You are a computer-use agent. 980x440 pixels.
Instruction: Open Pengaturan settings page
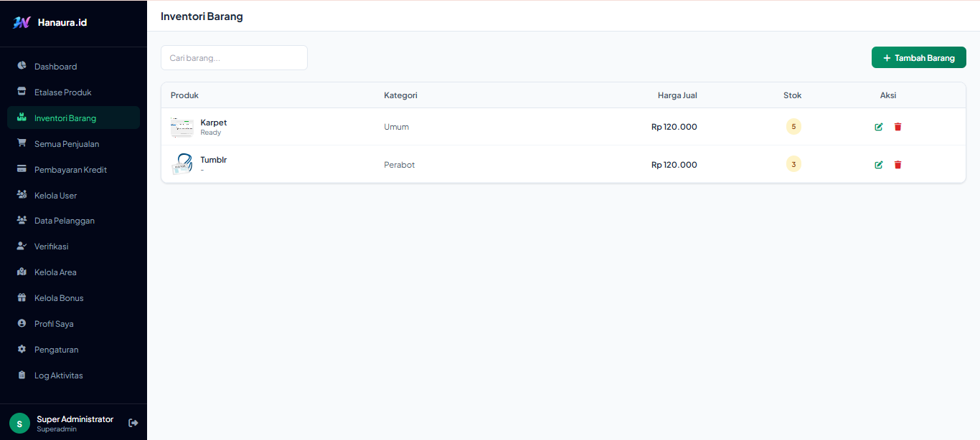click(73, 350)
